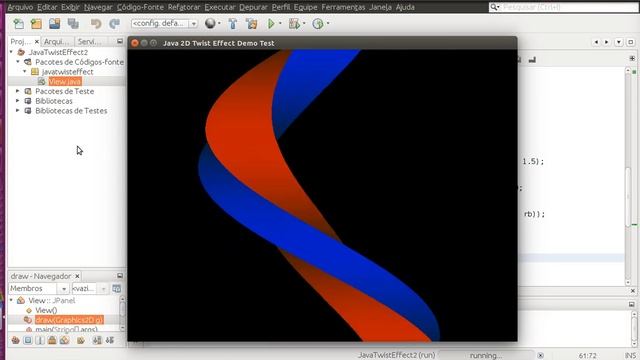
Task: Open the Arquivo menu
Action: click(x=20, y=7)
